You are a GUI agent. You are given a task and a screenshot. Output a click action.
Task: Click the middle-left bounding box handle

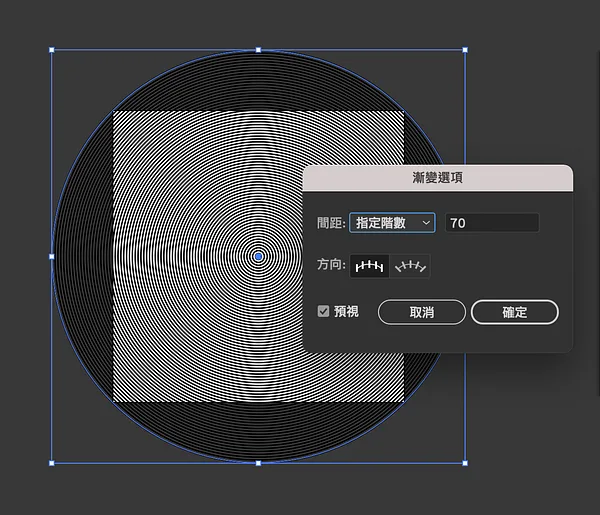coord(52,256)
